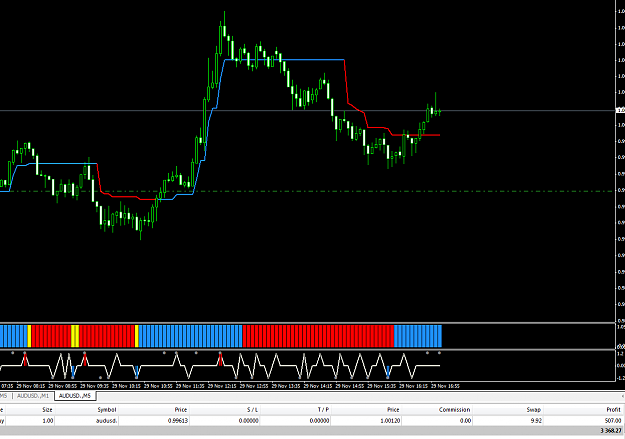Click the T / P value 0.00000
625x439 pixels.
pos(320,421)
